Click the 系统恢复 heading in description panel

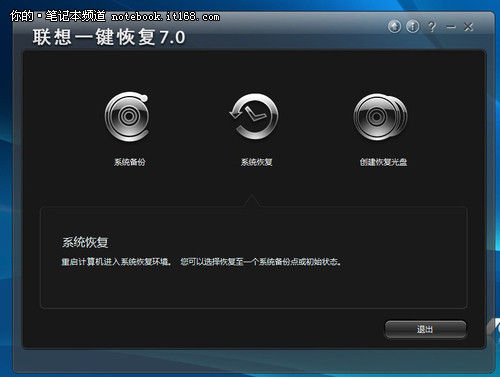point(85,242)
